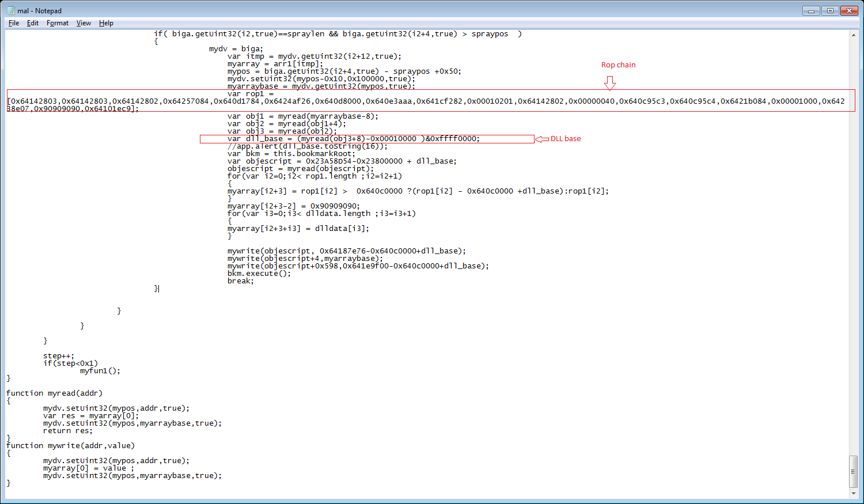Click the 'var dll_base =' code line

(x=354, y=139)
